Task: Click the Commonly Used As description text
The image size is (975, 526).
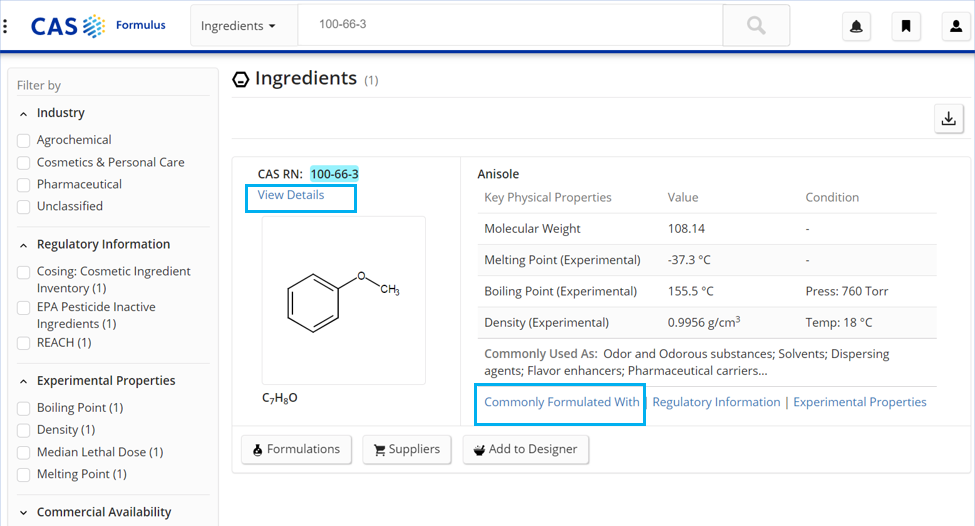Action: click(686, 362)
